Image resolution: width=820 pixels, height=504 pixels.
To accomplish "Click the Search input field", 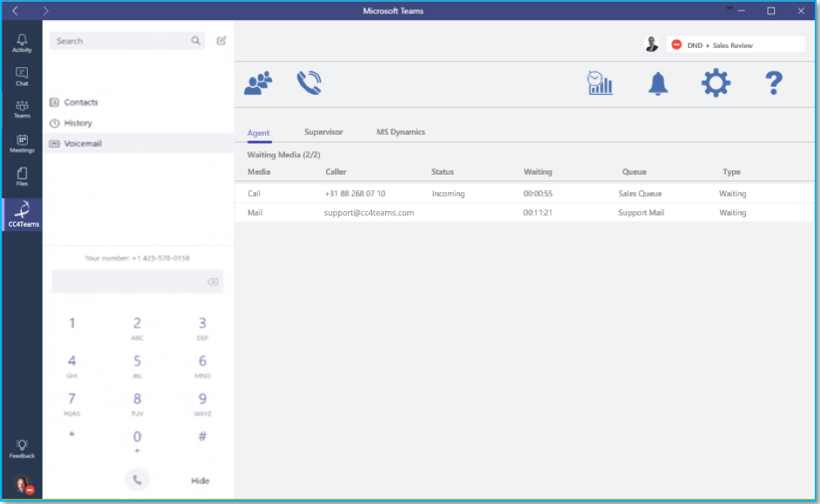I will (x=127, y=41).
